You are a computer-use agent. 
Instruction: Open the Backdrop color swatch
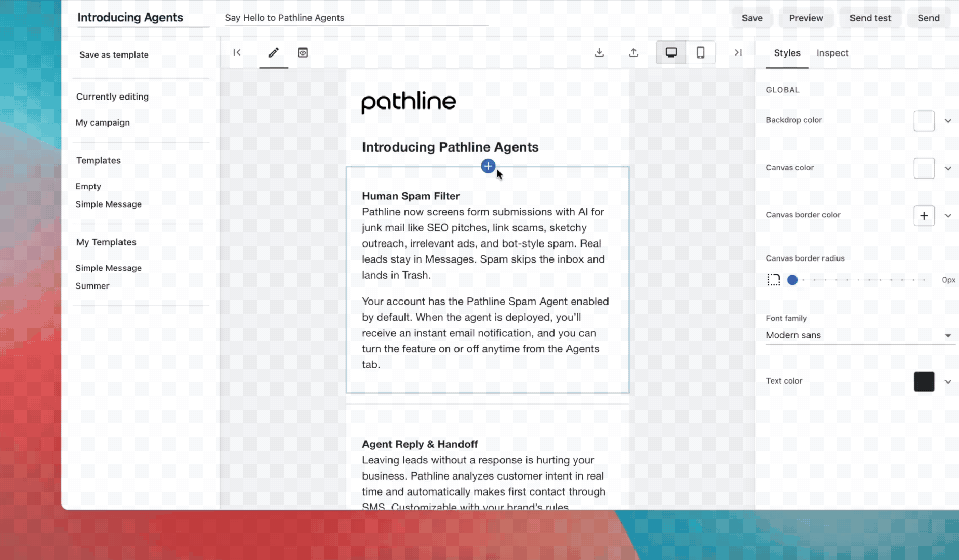tap(924, 121)
